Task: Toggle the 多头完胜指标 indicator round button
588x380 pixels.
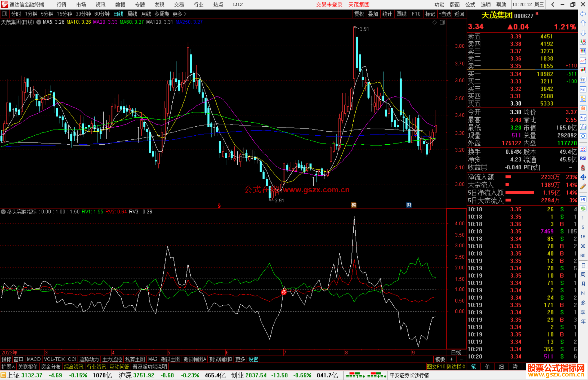Action: tap(3, 212)
